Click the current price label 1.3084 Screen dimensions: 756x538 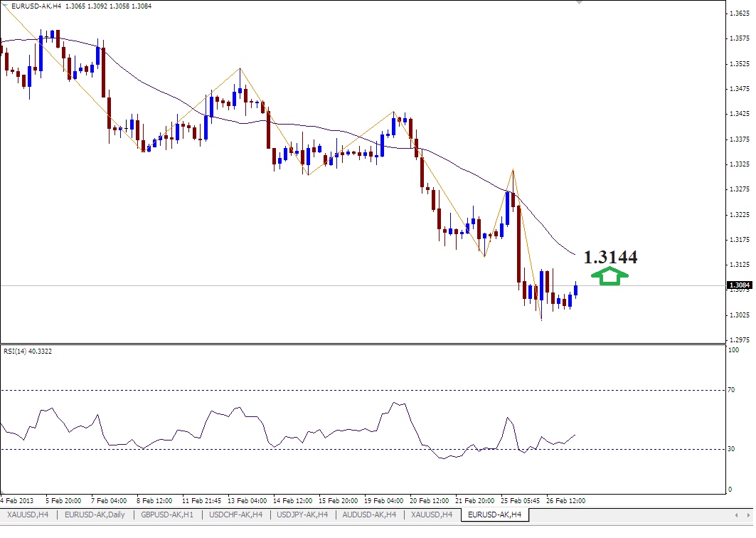tap(738, 285)
